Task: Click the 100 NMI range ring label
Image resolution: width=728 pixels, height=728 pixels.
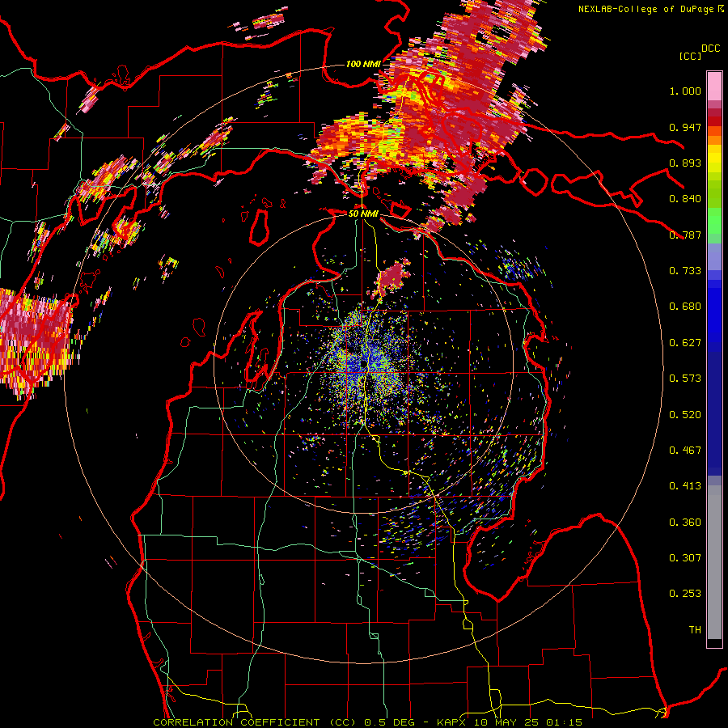Action: [x=363, y=64]
